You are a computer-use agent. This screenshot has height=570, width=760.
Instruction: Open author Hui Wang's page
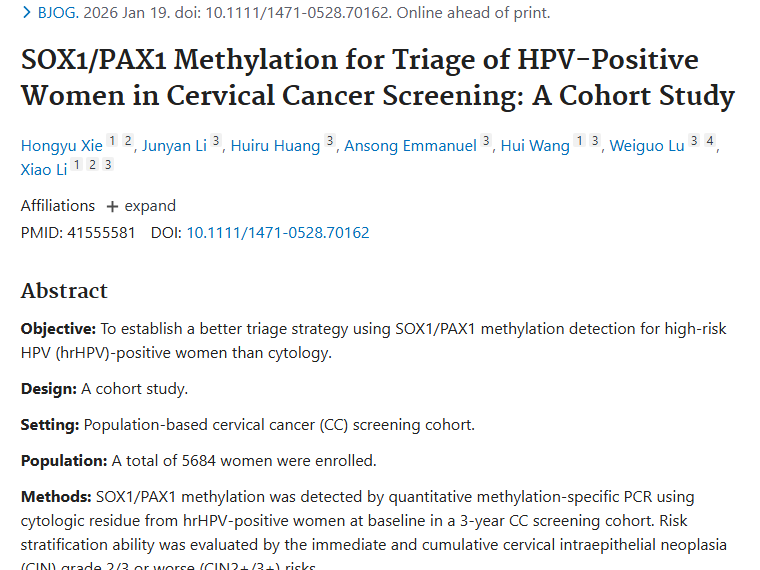coord(536,146)
